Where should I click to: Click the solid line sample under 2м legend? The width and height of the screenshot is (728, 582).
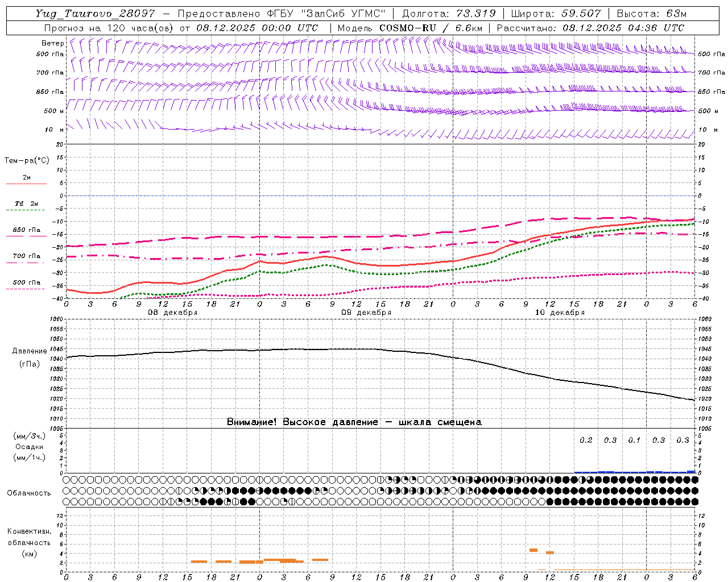26,184
